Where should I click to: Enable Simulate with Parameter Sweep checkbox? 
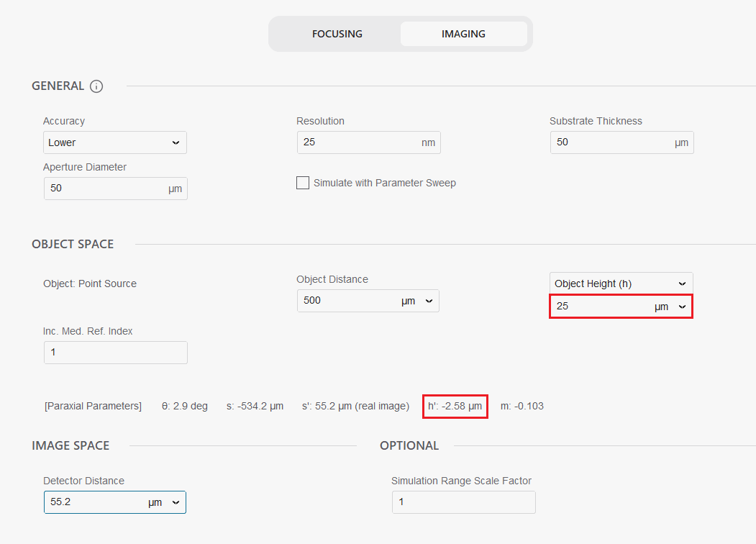point(303,183)
